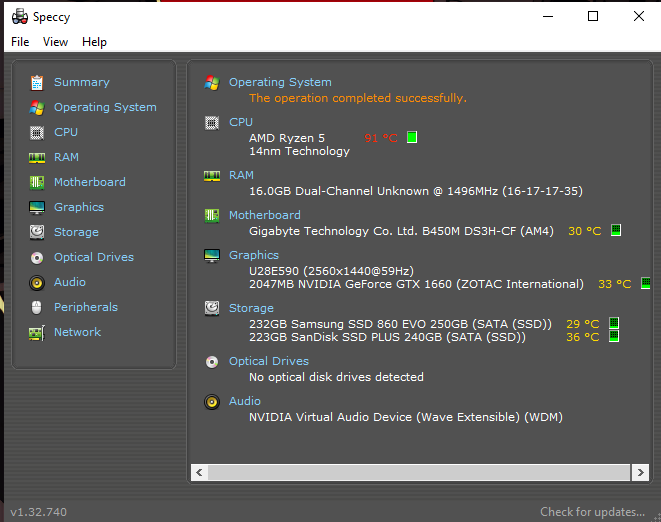
Task: Click the Graphics monitor icon in summary panel
Action: 212,256
